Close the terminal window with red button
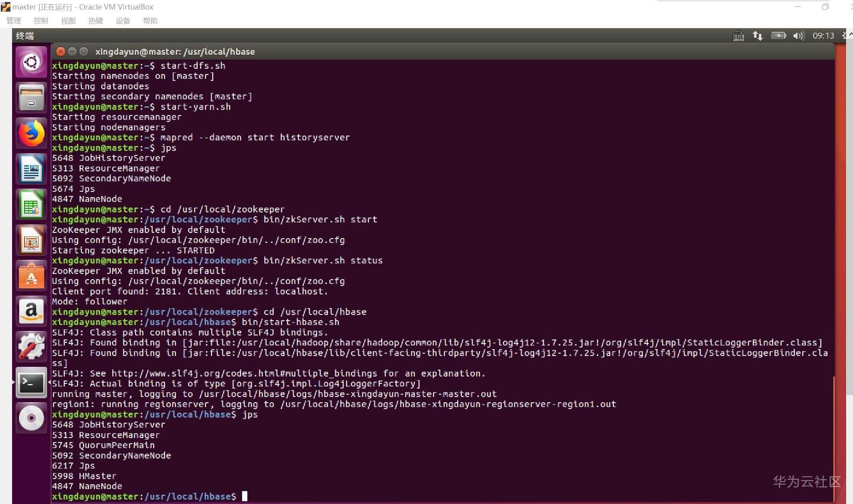Screen dimensions: 853x504 [60, 51]
